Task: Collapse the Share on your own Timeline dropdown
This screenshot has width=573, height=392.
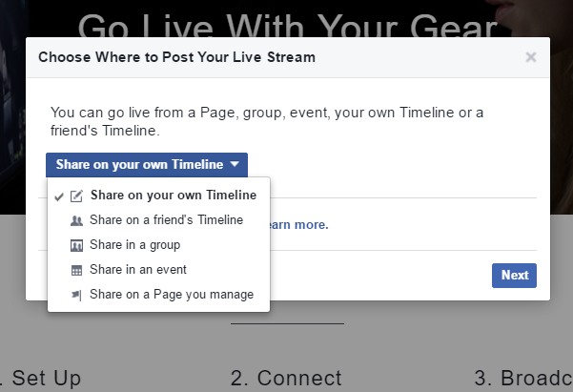Action: coord(147,165)
